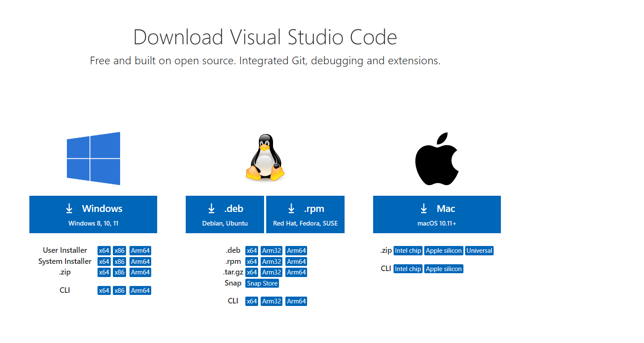Pick Arm32 in the Linux .rpm row
The width and height of the screenshot is (644, 343).
272,262
